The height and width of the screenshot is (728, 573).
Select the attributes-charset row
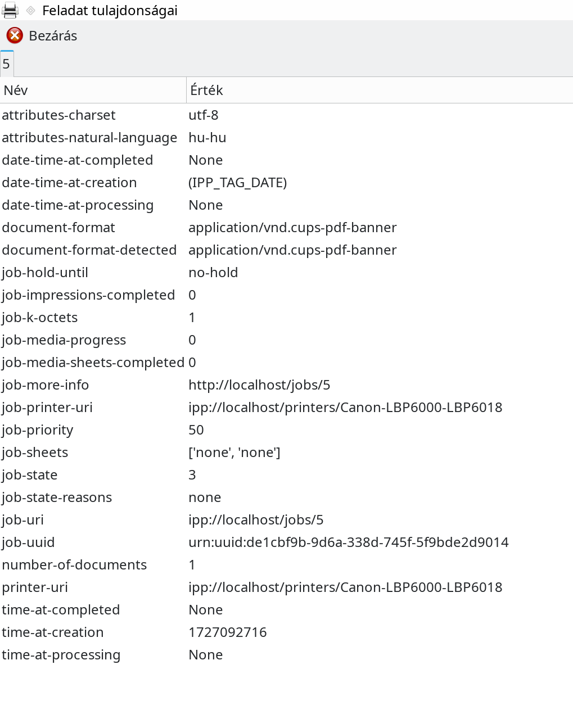click(x=286, y=115)
